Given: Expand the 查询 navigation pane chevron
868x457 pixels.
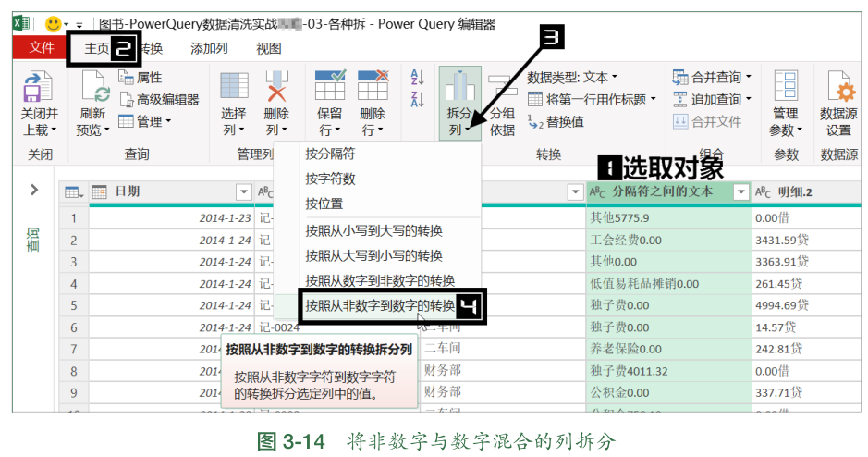Looking at the screenshot, I should click(x=34, y=190).
